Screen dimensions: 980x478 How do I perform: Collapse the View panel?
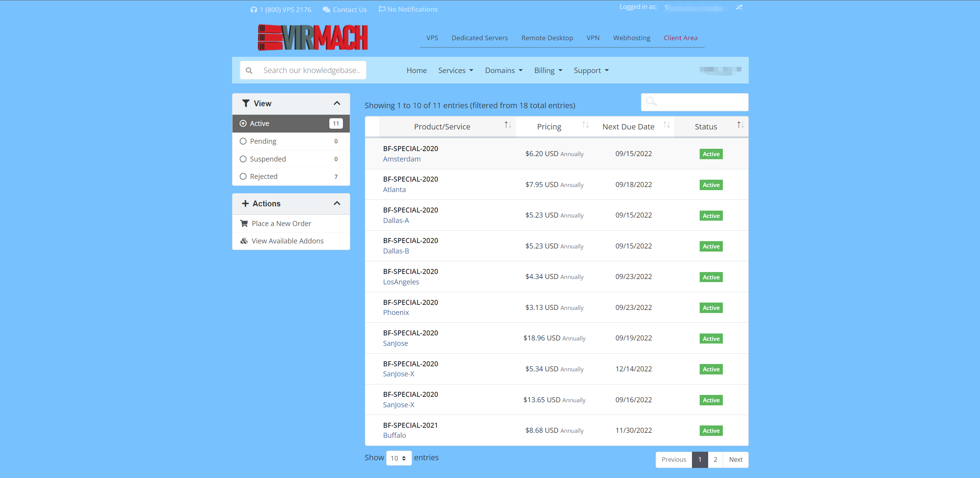coord(337,103)
